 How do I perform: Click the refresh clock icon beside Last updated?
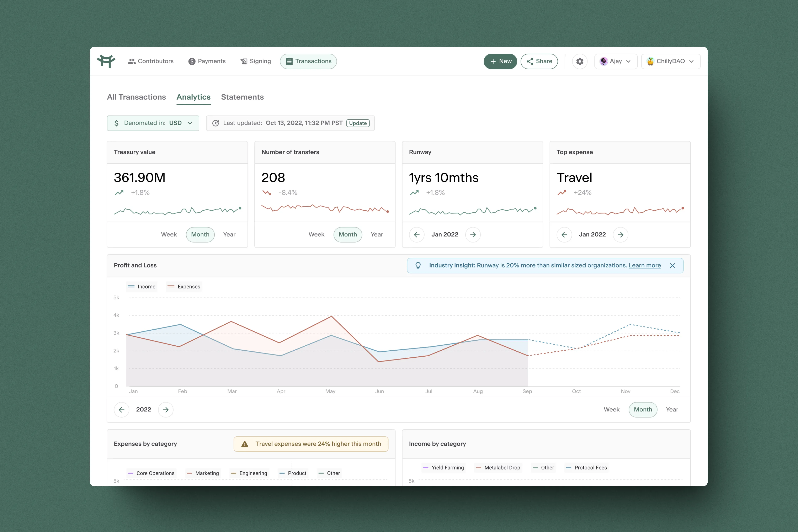pyautogui.click(x=216, y=123)
